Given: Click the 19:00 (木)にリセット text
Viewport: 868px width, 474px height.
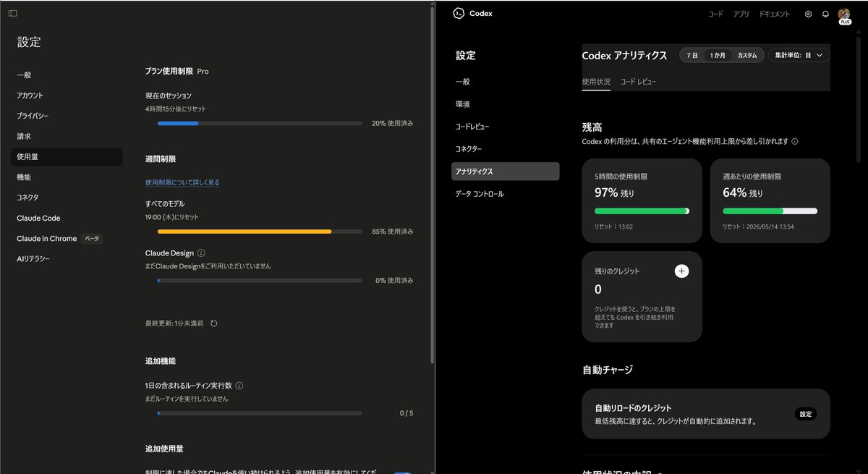Looking at the screenshot, I should (172, 216).
